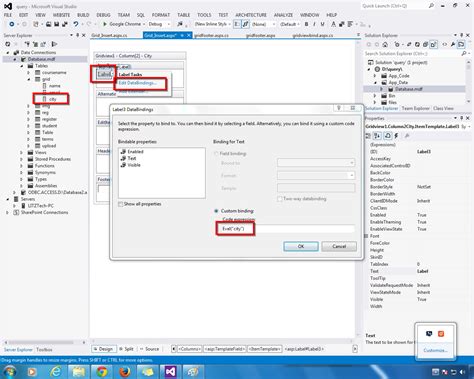Open the DEBUG menu
Screen dimensions: 474x379
[x=103, y=15]
